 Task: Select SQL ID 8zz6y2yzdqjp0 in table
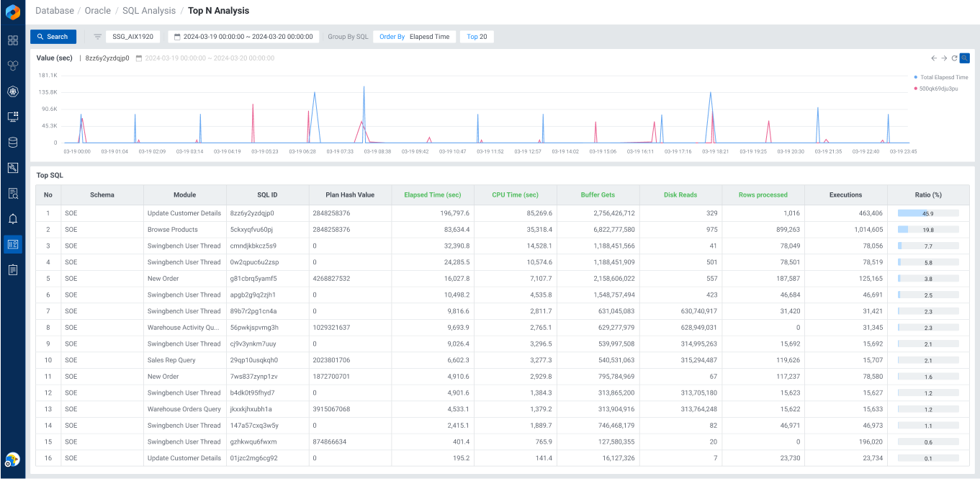coord(252,213)
